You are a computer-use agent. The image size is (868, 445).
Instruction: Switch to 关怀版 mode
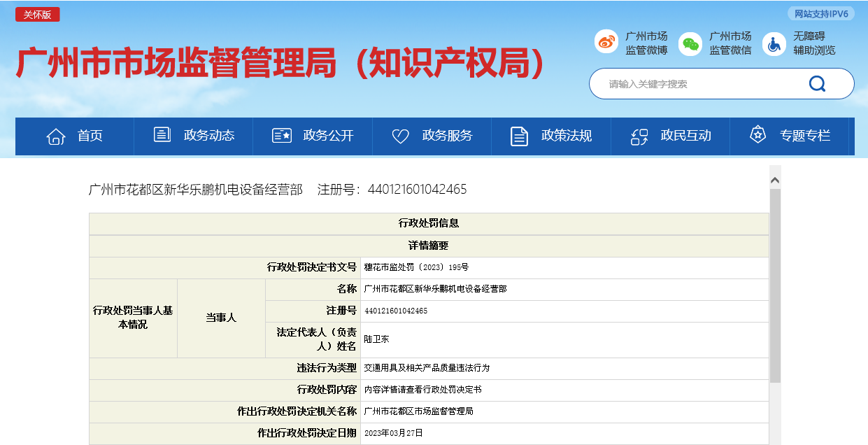click(x=38, y=15)
